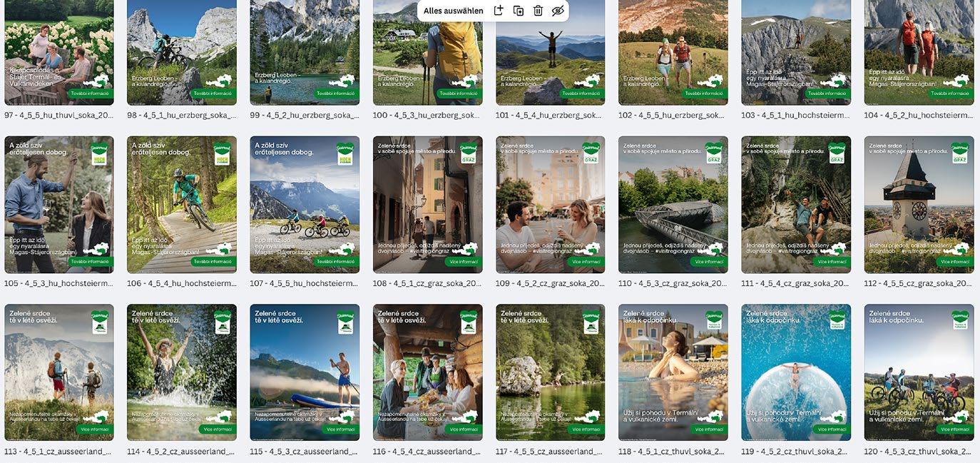Click the trash icon to delete pages

pyautogui.click(x=538, y=11)
